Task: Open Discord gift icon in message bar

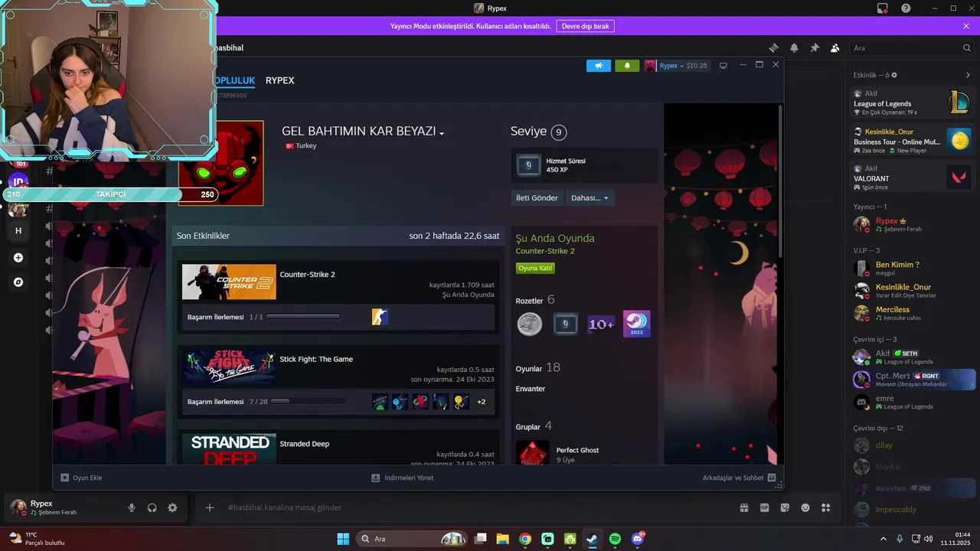Action: [743, 507]
